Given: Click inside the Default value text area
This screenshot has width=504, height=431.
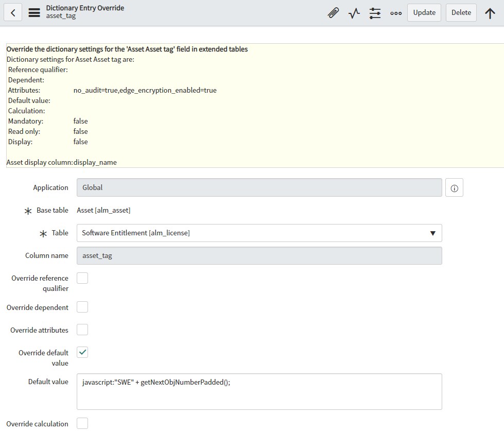Looking at the screenshot, I should click(259, 390).
